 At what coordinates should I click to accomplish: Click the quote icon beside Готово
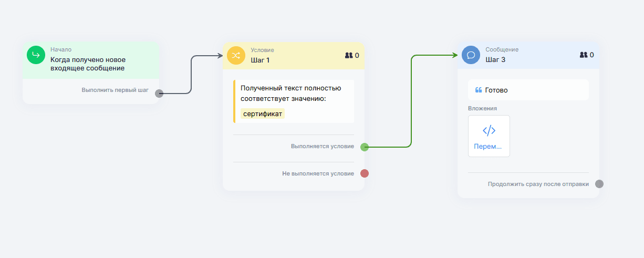pos(479,90)
